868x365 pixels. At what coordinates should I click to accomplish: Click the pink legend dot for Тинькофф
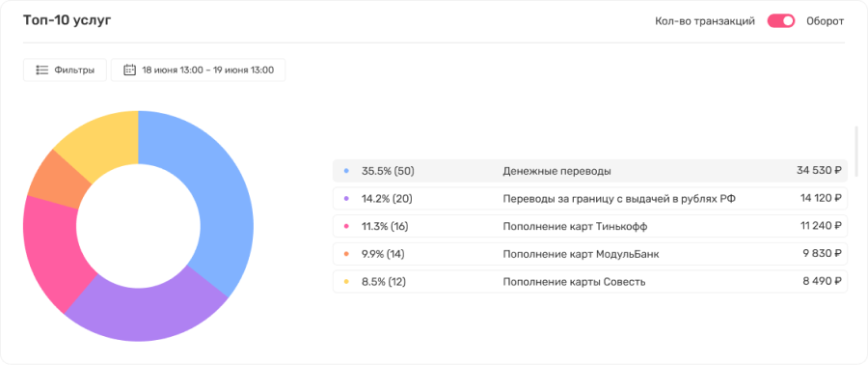(x=346, y=227)
